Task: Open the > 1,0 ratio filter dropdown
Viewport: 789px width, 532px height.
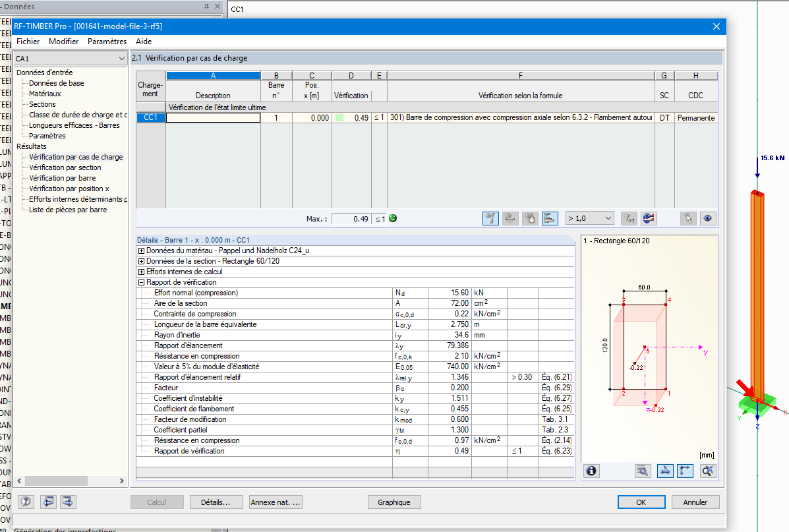Action: point(589,218)
